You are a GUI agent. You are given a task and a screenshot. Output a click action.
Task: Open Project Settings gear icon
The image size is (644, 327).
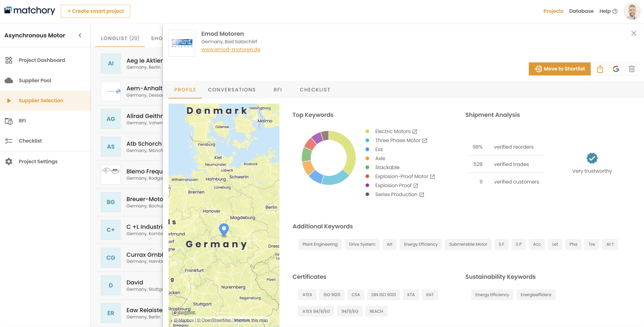coord(9,161)
